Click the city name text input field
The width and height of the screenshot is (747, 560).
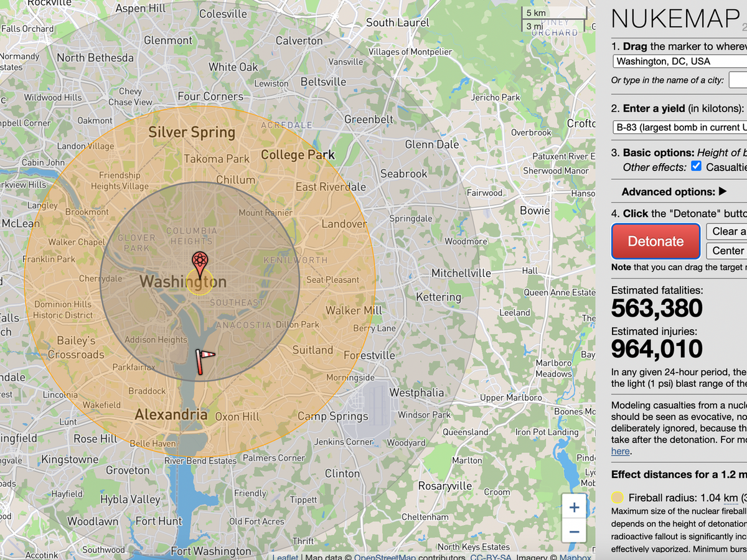(738, 80)
